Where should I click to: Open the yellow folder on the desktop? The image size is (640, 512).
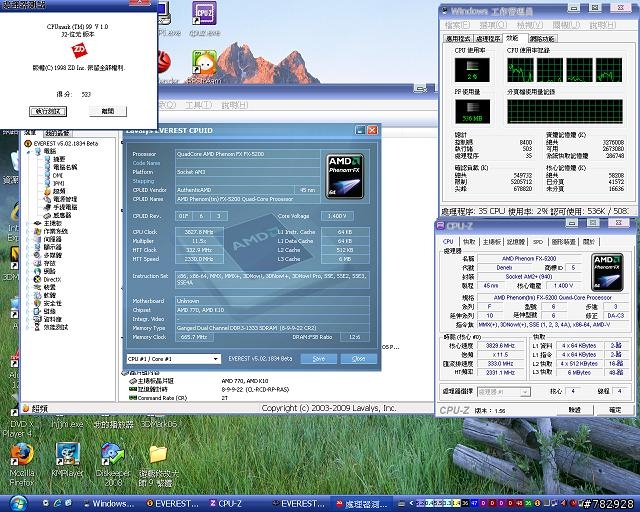[158, 454]
